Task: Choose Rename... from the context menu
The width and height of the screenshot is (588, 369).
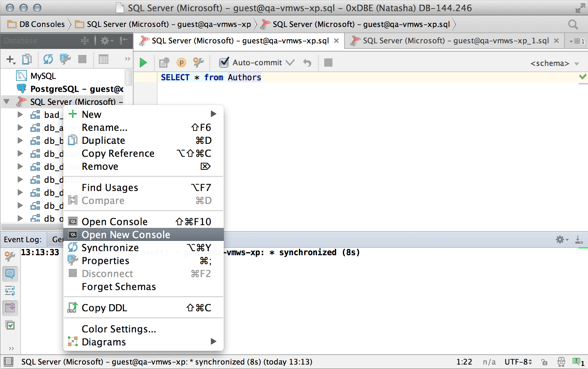Action: [x=143, y=127]
